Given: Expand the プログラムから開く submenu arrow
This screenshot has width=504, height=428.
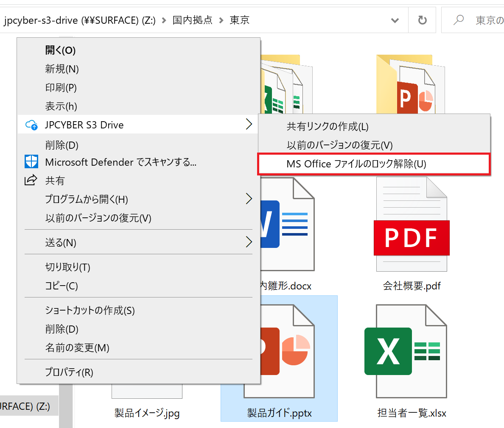Looking at the screenshot, I should (x=249, y=199).
